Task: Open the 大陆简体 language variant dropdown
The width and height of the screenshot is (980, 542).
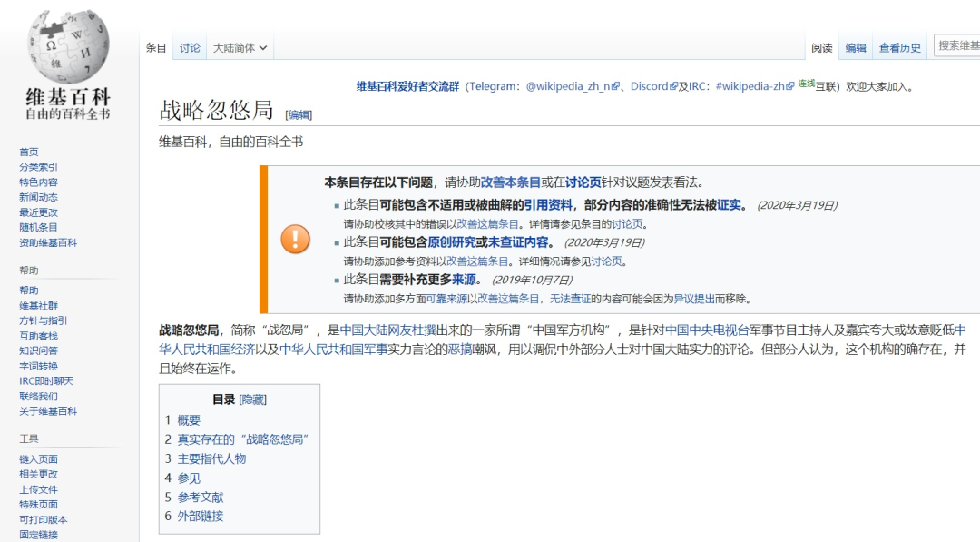Action: pos(240,48)
